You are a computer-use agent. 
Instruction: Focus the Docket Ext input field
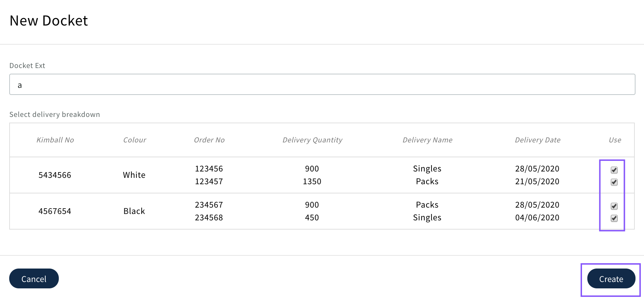point(322,85)
